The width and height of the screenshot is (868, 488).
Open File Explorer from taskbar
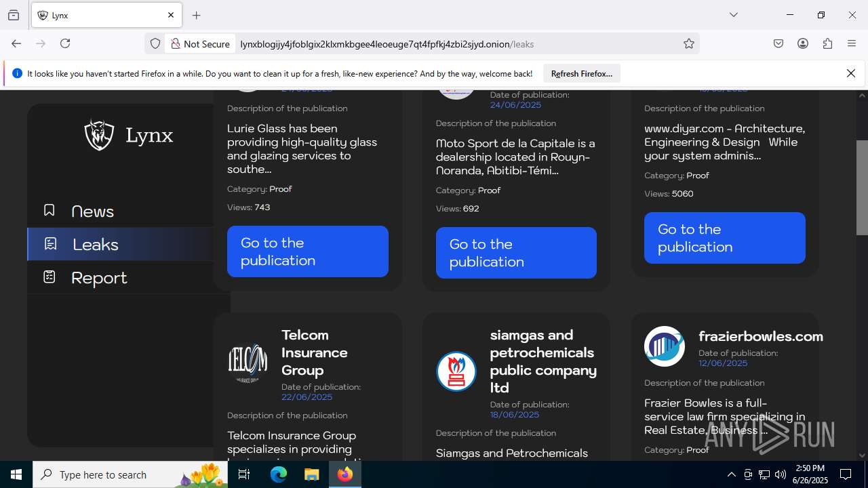312,474
